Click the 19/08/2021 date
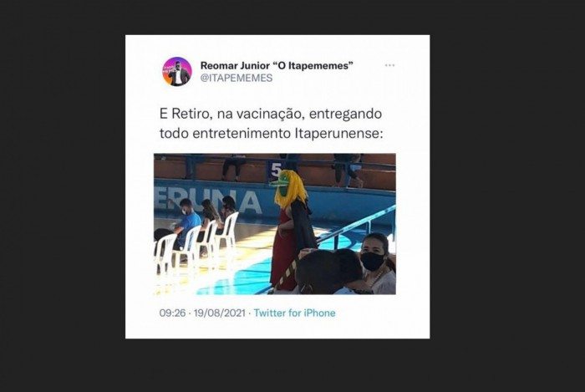The height and width of the screenshot is (392, 585). point(219,313)
